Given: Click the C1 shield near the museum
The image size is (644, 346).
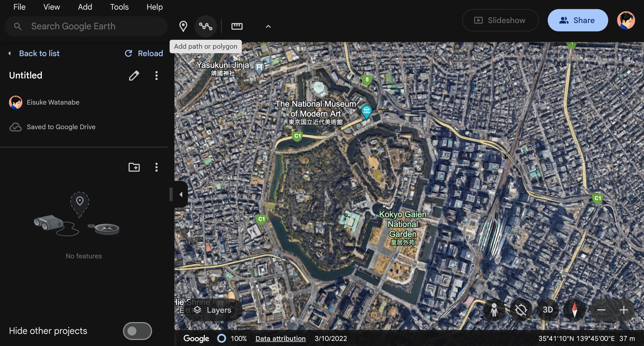Looking at the screenshot, I should pyautogui.click(x=298, y=136).
